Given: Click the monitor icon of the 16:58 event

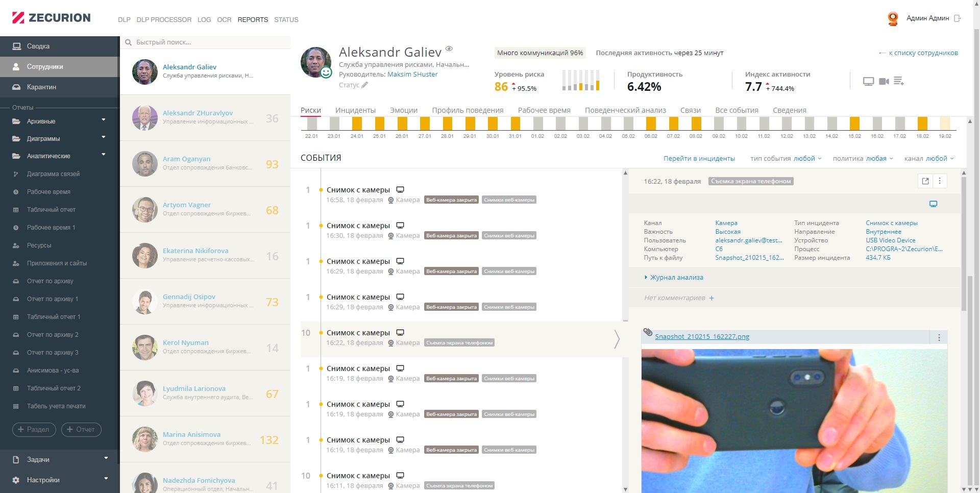Looking at the screenshot, I should [400, 190].
